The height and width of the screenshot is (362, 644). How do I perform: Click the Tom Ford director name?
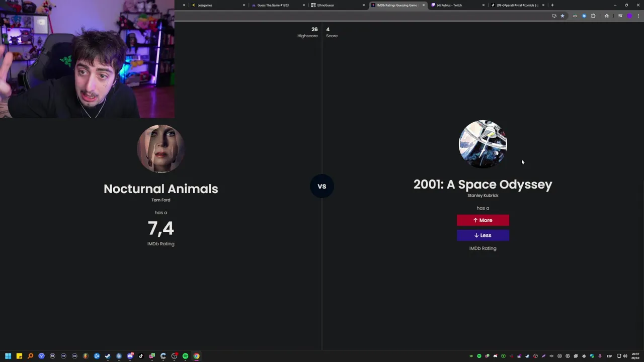[x=161, y=200]
